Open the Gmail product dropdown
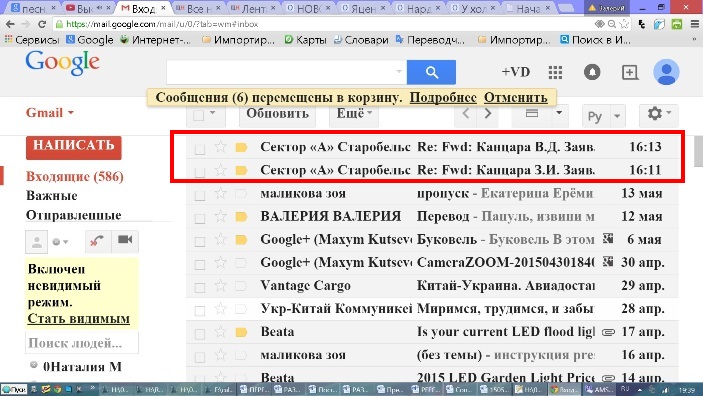The height and width of the screenshot is (396, 703). coord(50,113)
